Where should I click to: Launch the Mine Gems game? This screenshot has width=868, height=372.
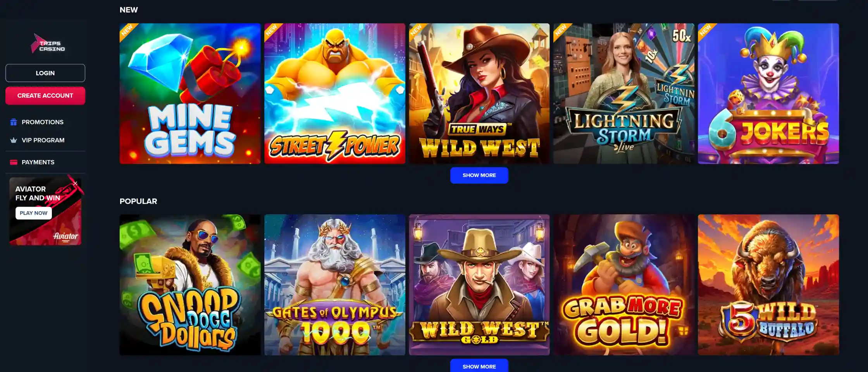[190, 93]
